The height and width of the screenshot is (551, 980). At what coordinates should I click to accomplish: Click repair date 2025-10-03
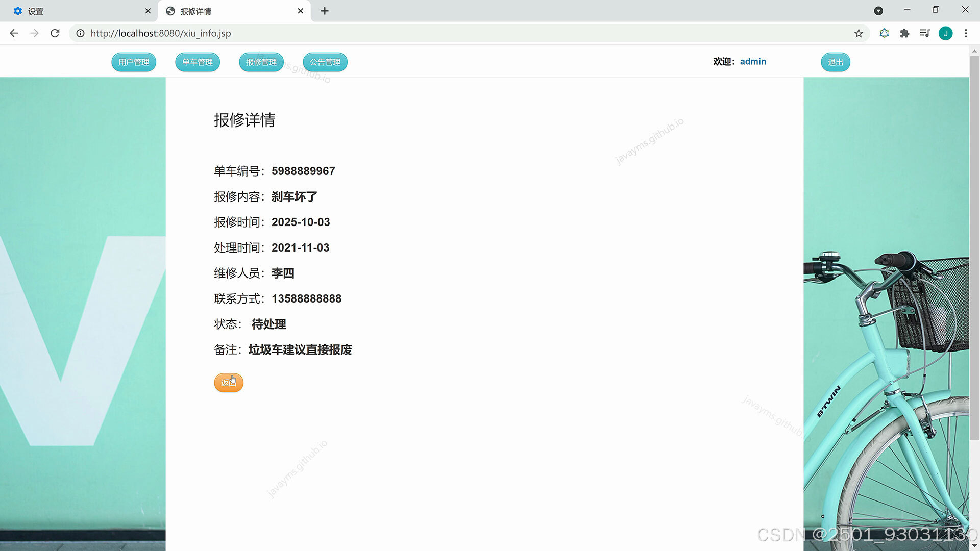[301, 222]
